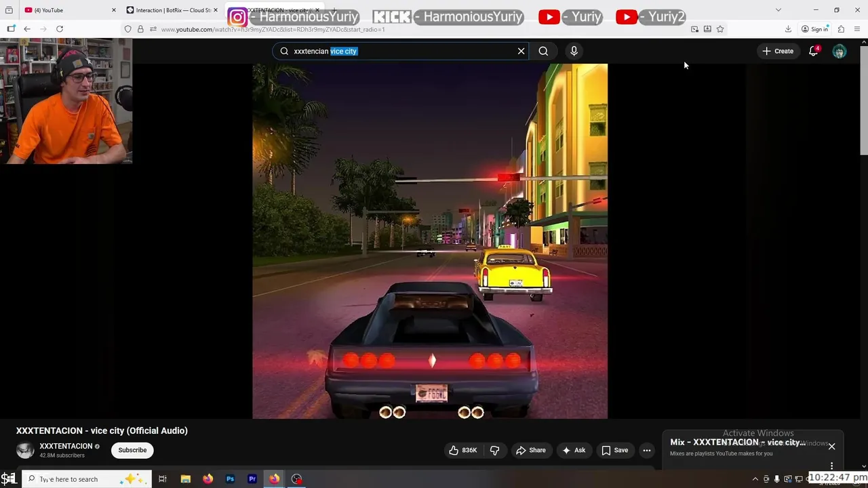868x488 pixels.
Task: Click the YouTube search input field
Action: [400, 51]
